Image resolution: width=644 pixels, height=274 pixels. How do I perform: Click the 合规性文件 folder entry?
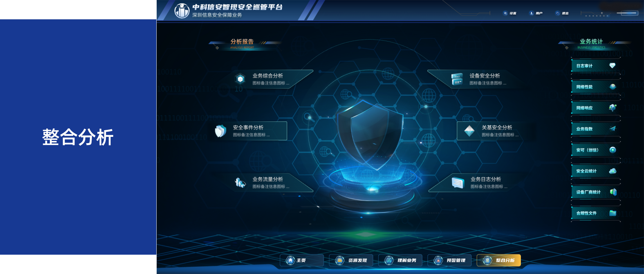(596, 213)
